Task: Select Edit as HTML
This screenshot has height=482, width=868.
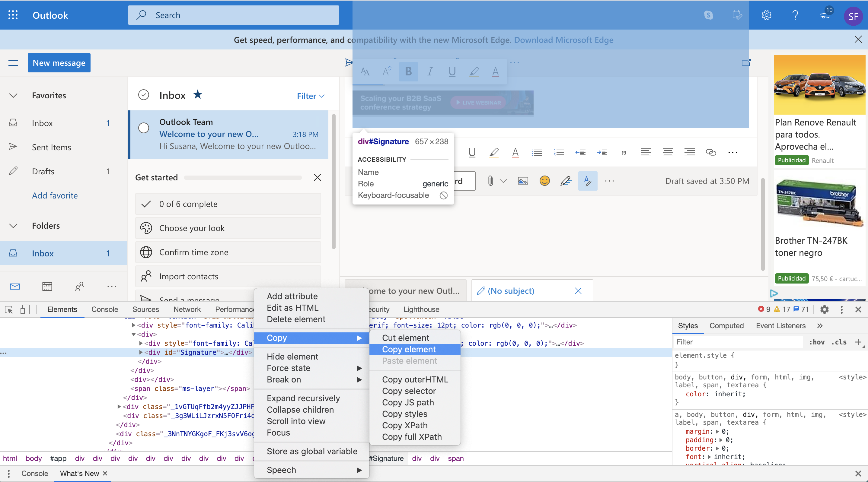Action: pos(312,308)
